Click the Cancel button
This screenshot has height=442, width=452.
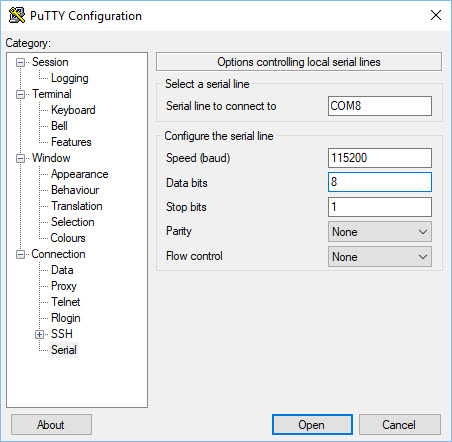[400, 425]
